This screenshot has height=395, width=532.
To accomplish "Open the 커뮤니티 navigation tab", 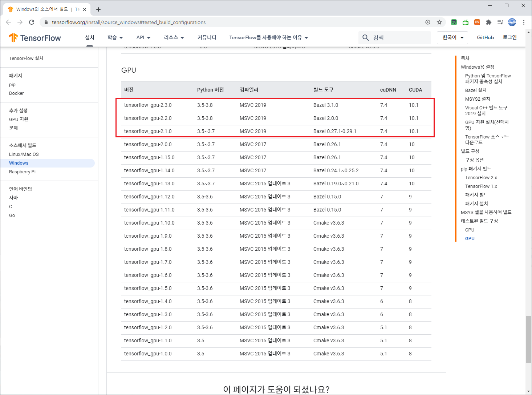I will click(x=207, y=37).
